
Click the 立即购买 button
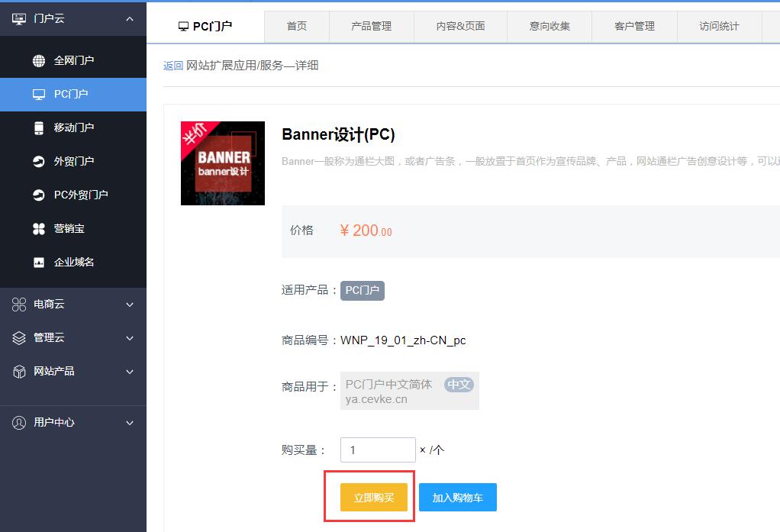click(374, 498)
